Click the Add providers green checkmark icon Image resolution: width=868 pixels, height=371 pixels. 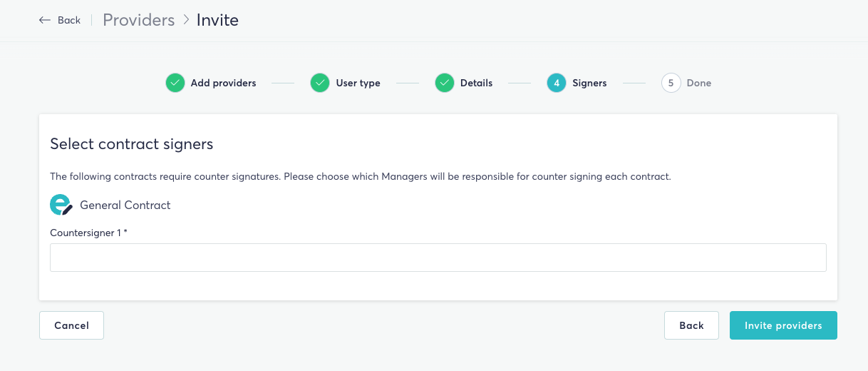coord(175,83)
